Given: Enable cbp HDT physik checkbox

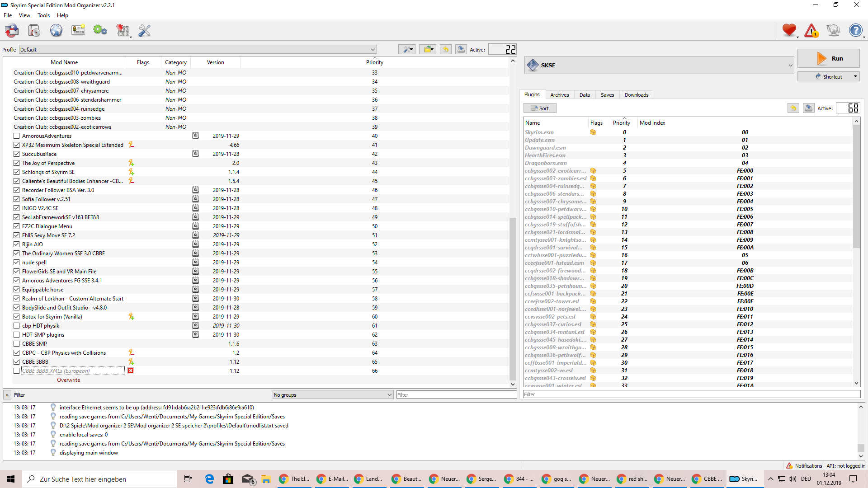Looking at the screenshot, I should click(17, 325).
